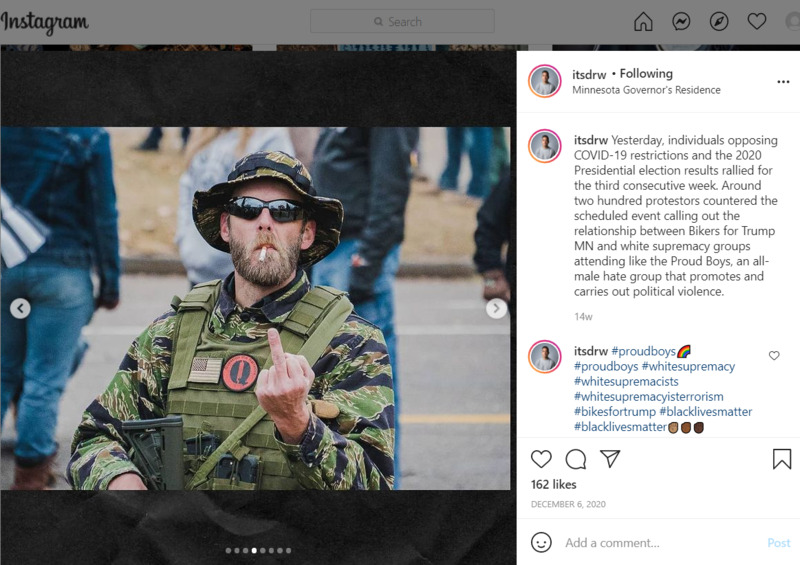
Task: Like the post with the heart icon
Action: [x=541, y=459]
